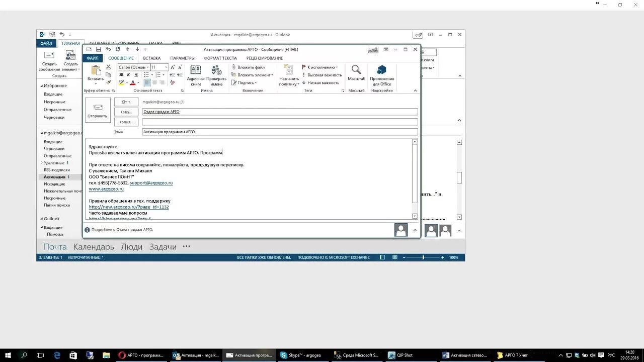Open the font size 11 dropdown

(166, 67)
